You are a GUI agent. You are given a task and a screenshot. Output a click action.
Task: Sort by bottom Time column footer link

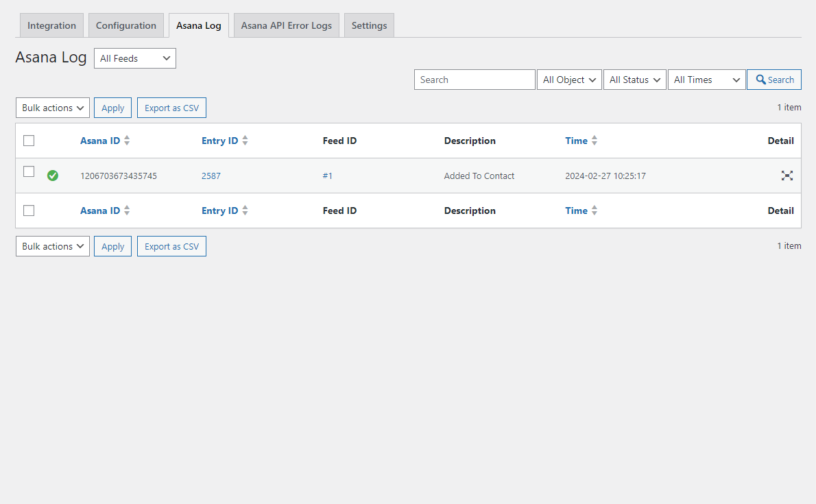(x=576, y=211)
